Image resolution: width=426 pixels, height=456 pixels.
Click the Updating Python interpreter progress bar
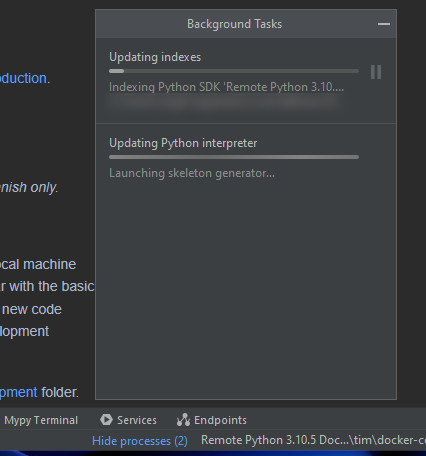(234, 157)
